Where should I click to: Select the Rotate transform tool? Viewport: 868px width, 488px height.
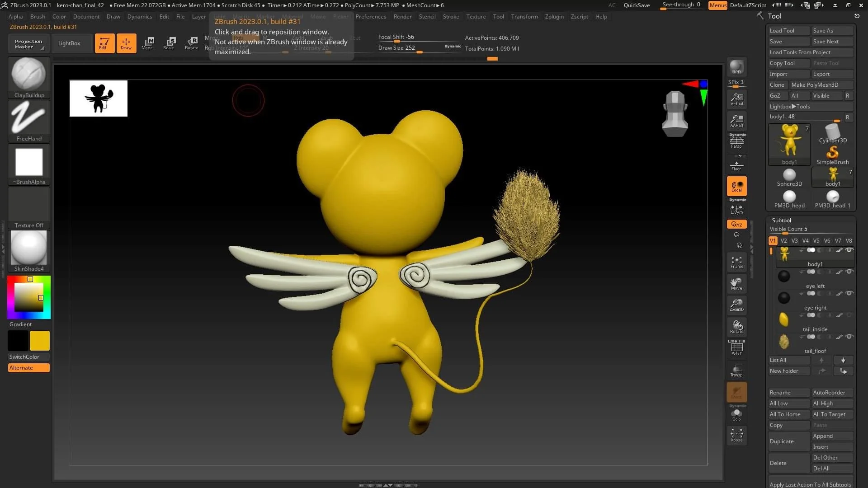pos(192,43)
